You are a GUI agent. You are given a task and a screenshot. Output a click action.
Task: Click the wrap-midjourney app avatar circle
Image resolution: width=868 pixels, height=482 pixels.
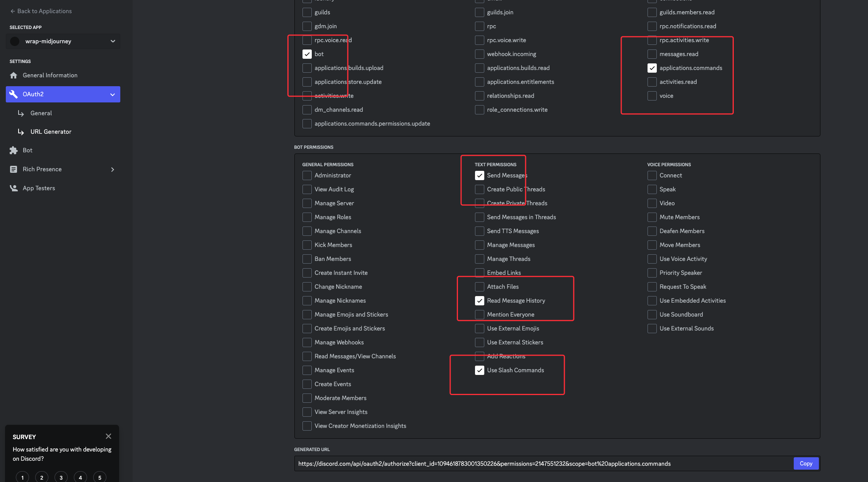click(15, 41)
